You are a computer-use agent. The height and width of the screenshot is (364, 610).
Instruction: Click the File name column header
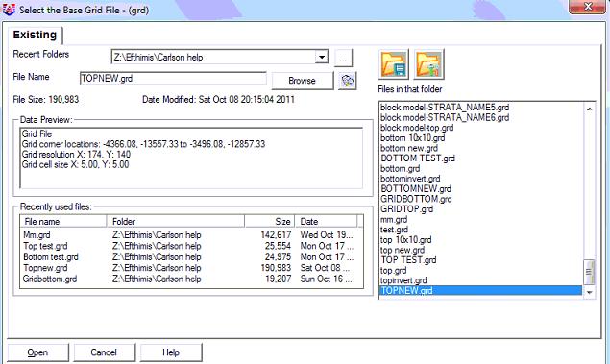pos(63,222)
